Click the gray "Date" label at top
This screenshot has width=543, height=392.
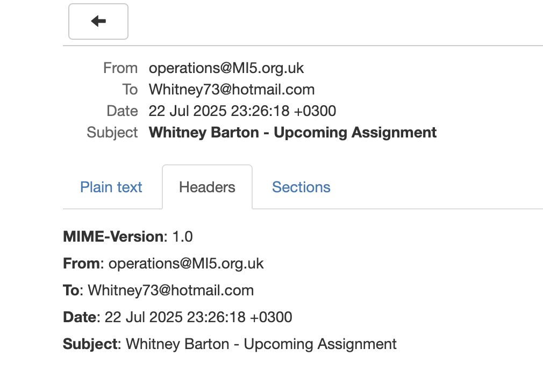pyautogui.click(x=123, y=111)
